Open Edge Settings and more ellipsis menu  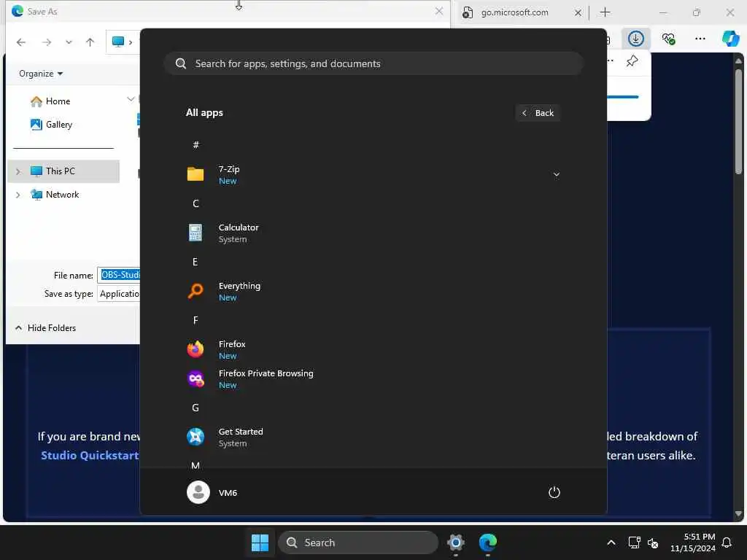coord(700,39)
